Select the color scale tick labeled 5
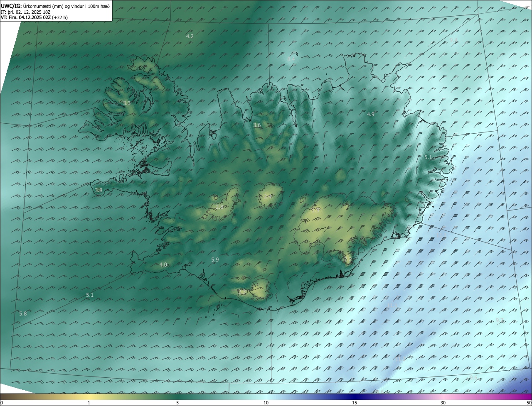 click(x=177, y=403)
